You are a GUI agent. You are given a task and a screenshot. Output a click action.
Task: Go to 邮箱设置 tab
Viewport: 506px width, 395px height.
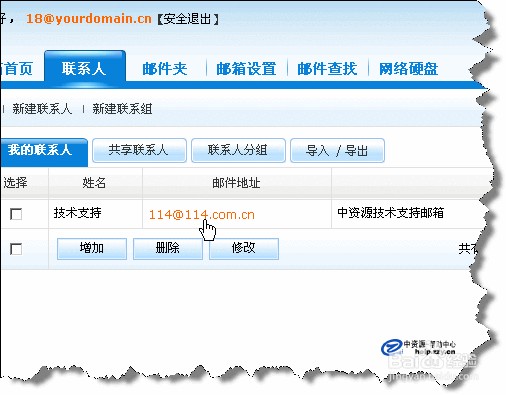pos(246,69)
